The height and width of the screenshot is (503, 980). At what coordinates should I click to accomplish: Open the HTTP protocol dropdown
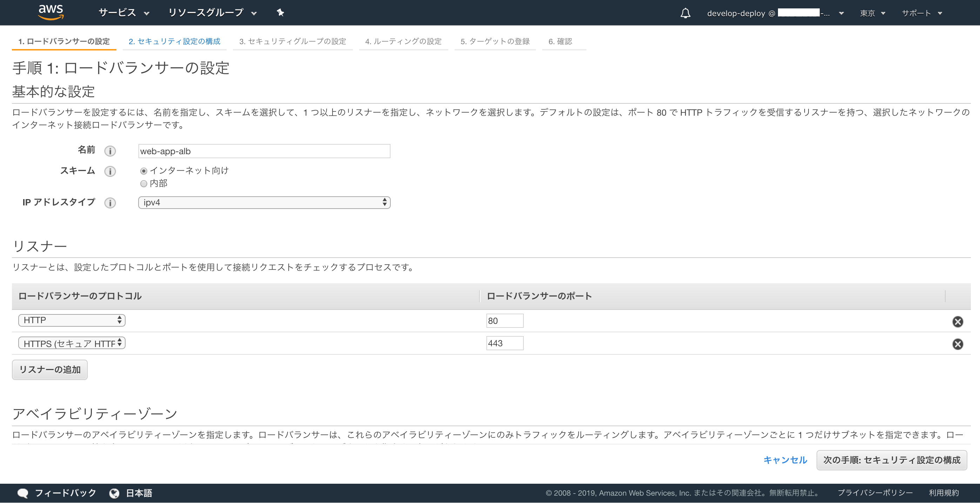72,320
